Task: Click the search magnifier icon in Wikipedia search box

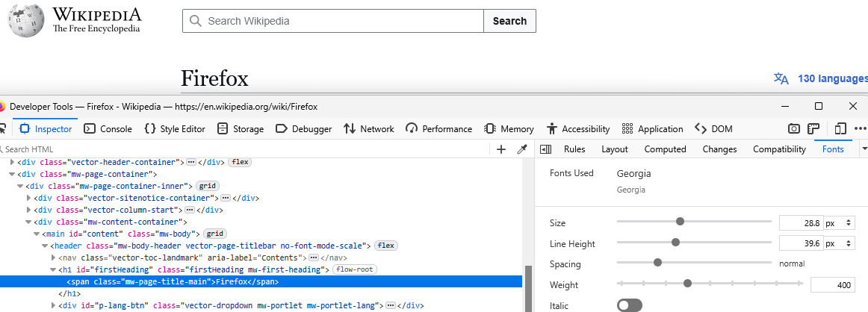Action: (x=195, y=21)
